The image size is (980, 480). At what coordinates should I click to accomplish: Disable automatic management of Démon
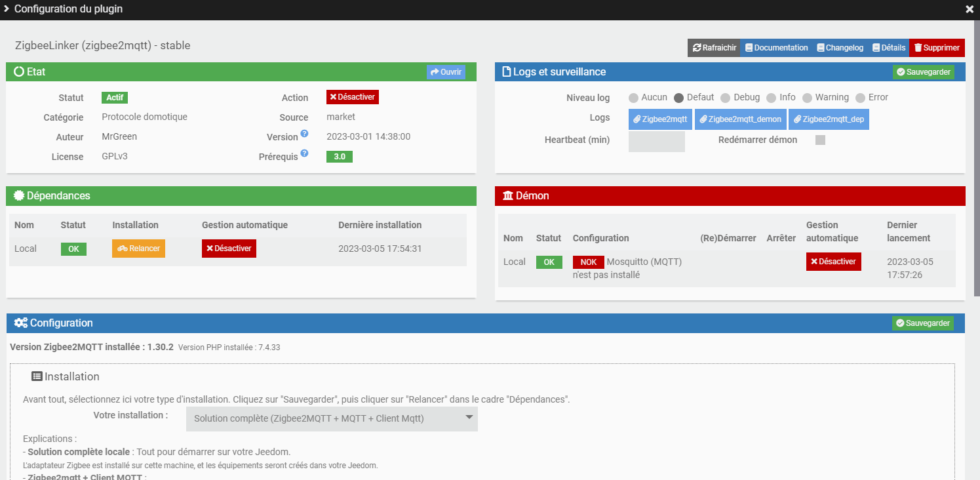pos(833,261)
